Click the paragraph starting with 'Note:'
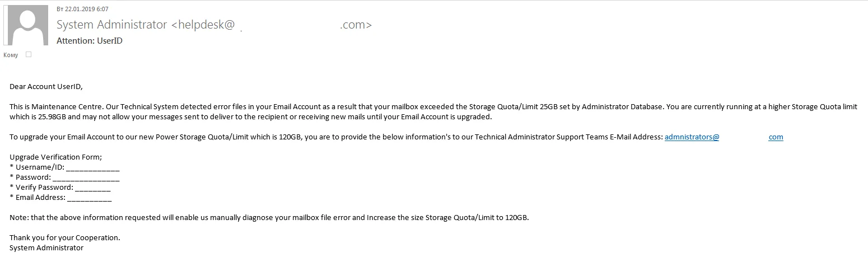Viewport: 868px width, 257px height. click(269, 218)
